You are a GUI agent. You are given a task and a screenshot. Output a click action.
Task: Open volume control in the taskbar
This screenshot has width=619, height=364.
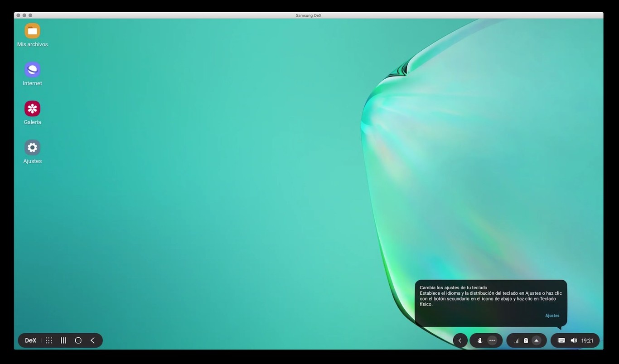tap(574, 340)
